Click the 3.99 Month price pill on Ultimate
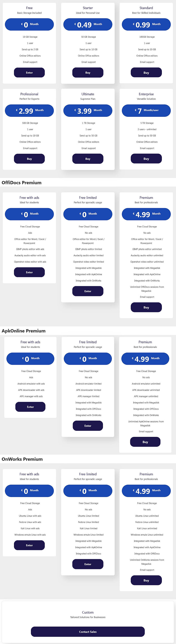 [x=88, y=110]
